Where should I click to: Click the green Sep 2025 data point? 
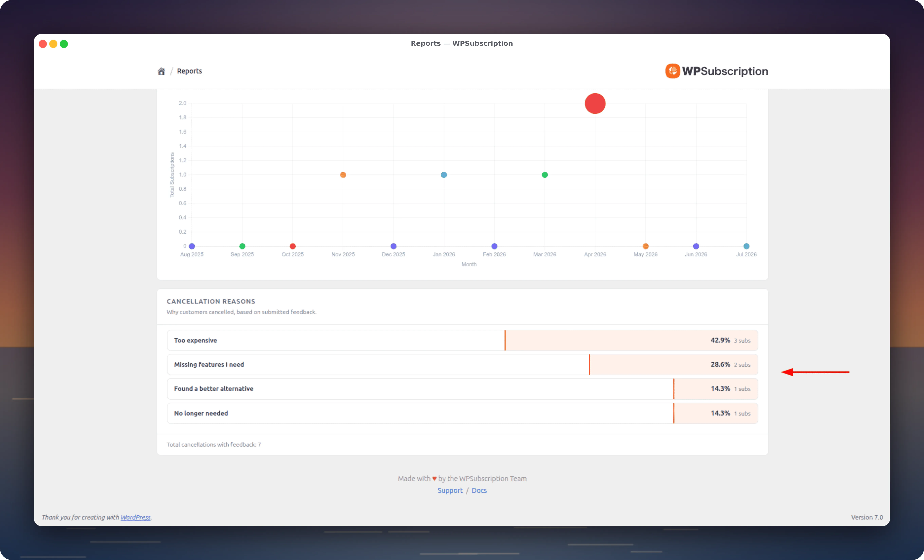(x=242, y=246)
